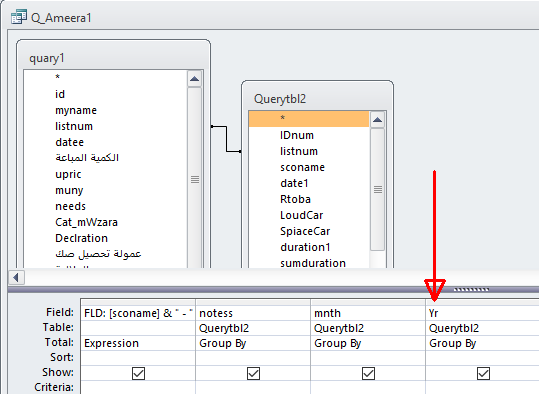This screenshot has width=539, height=394.
Task: Click the notess field cell
Action: (x=253, y=313)
